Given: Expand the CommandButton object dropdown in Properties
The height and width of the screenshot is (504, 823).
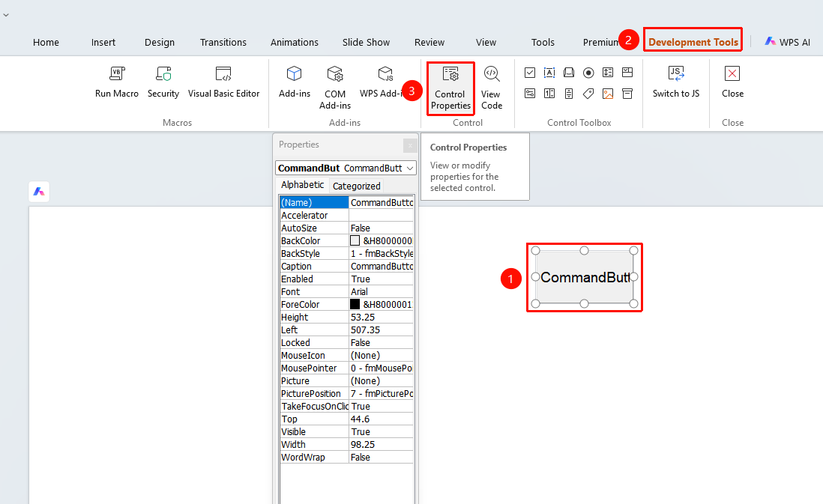Looking at the screenshot, I should click(x=410, y=168).
